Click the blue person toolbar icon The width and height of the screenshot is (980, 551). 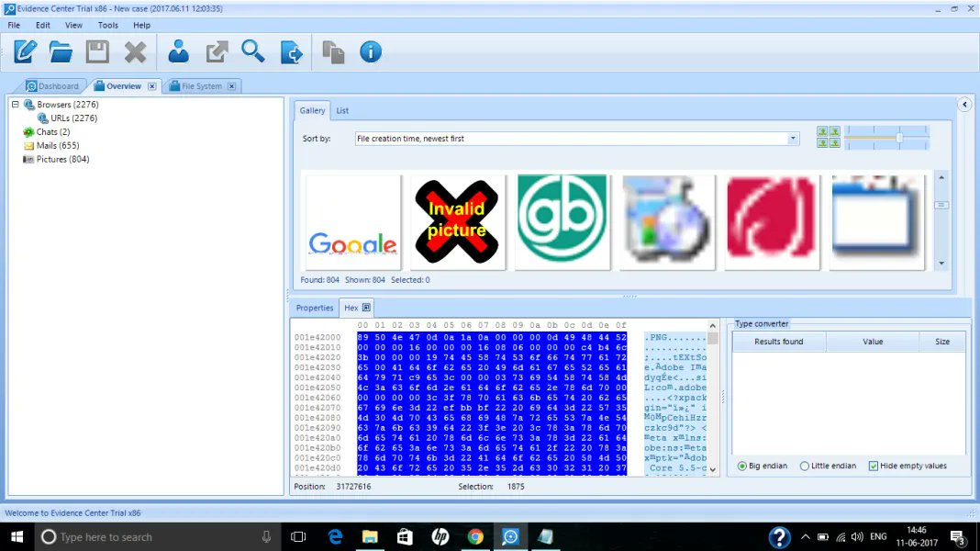coord(179,51)
